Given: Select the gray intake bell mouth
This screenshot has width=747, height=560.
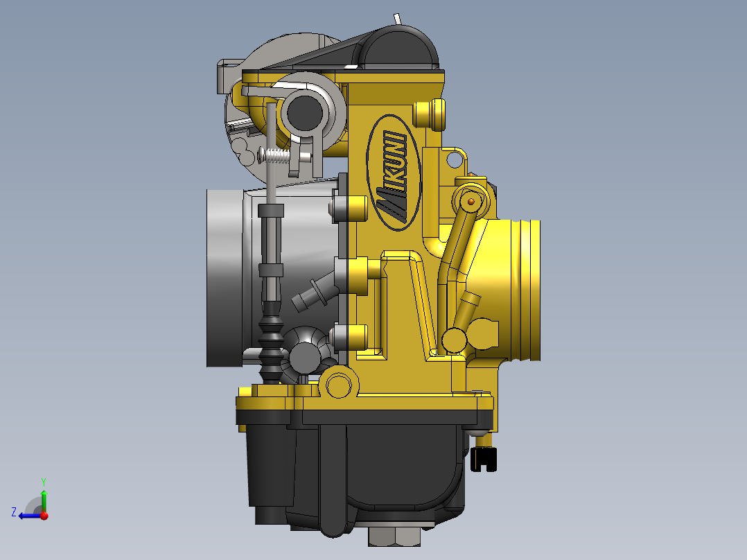Looking at the screenshot, I should (225, 278).
